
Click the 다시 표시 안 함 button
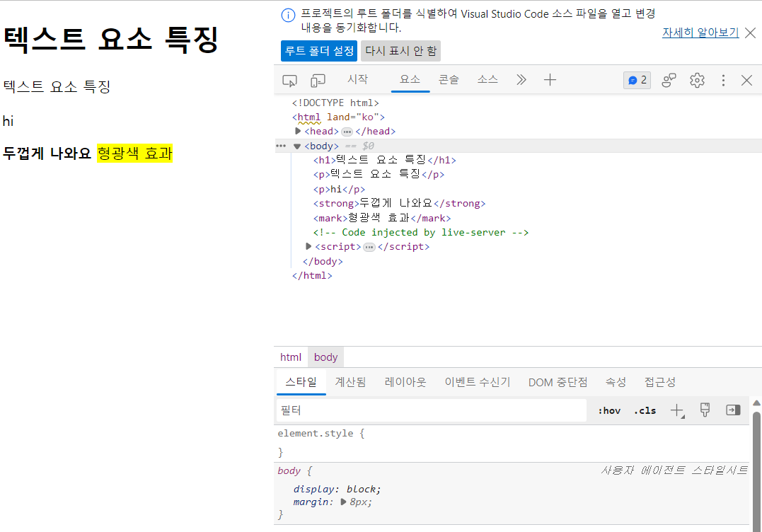[401, 51]
